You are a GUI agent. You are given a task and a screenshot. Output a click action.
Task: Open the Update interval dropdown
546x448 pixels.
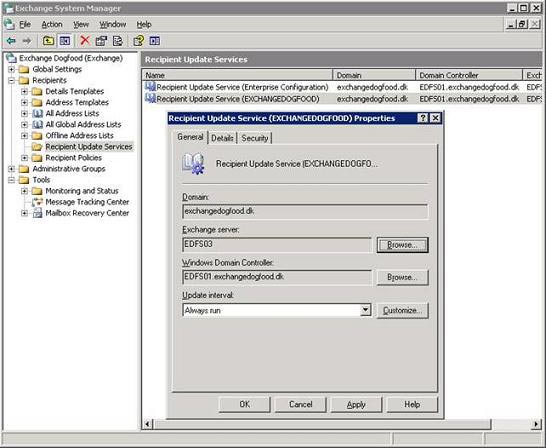click(x=365, y=310)
